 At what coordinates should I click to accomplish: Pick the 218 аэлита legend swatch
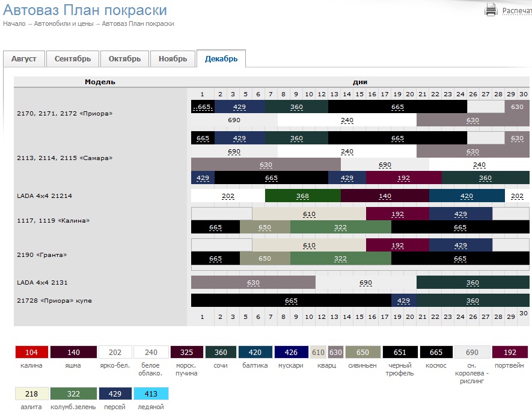(31, 394)
